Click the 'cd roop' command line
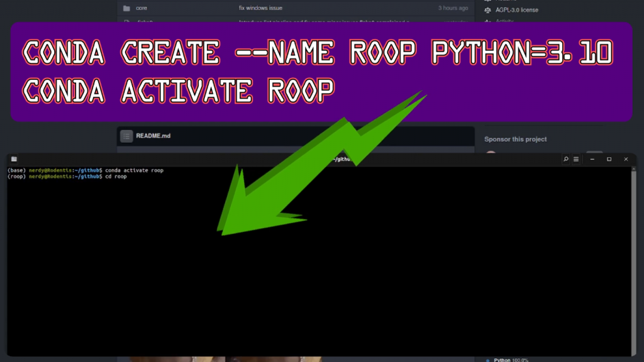Image resolution: width=644 pixels, height=362 pixels. point(67,177)
